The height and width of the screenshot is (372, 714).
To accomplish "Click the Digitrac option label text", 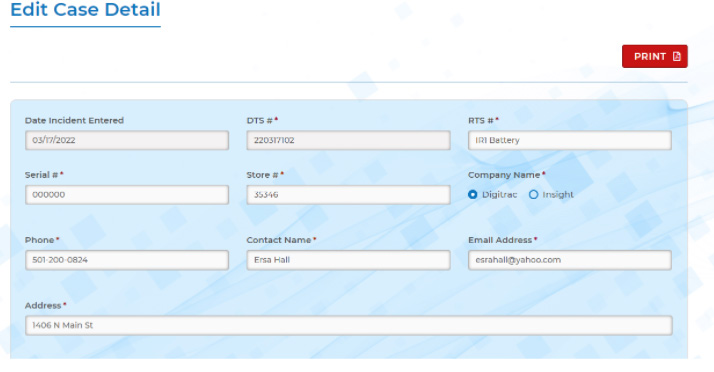I will pos(500,194).
